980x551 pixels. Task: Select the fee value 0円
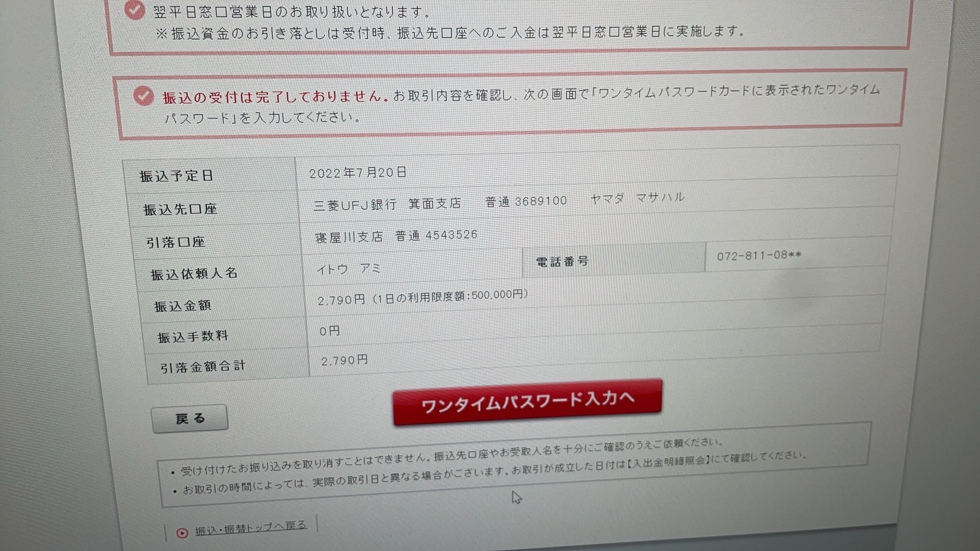(x=330, y=331)
